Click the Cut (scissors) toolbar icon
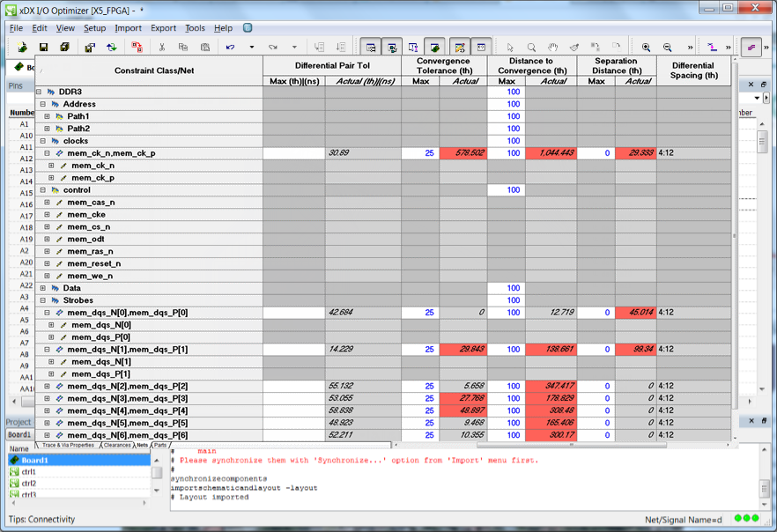This screenshot has width=777, height=532. click(x=161, y=47)
